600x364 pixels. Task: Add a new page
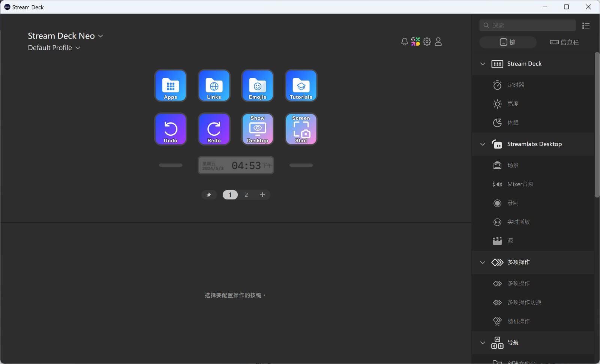pyautogui.click(x=262, y=195)
